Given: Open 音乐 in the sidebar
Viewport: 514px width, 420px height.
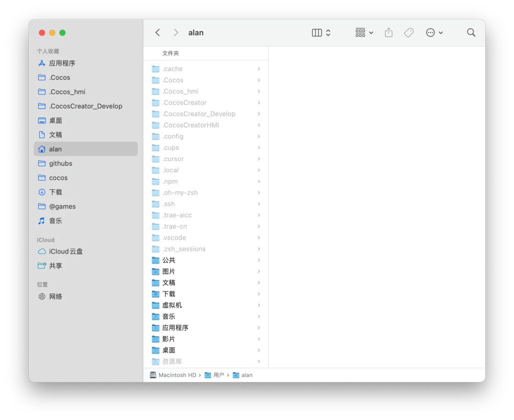Looking at the screenshot, I should [x=56, y=221].
